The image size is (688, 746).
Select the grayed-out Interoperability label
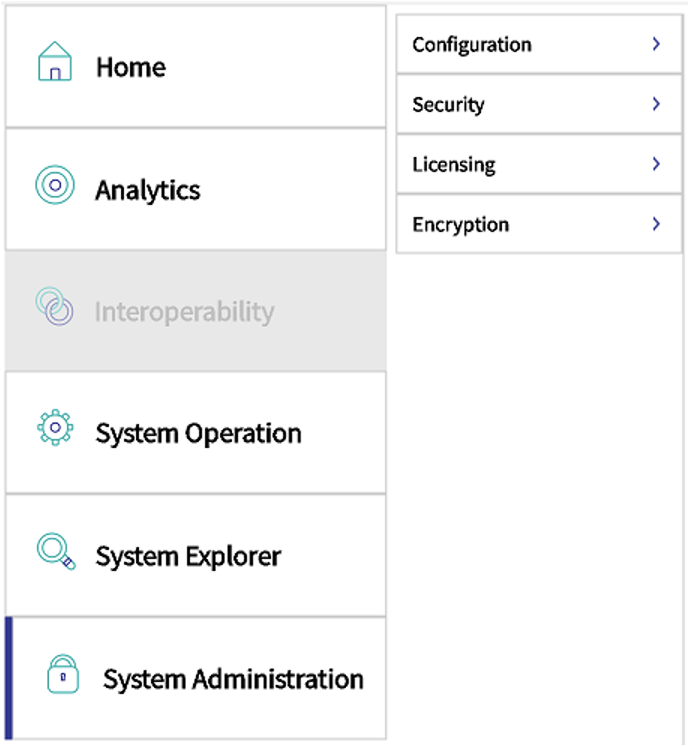tap(184, 312)
